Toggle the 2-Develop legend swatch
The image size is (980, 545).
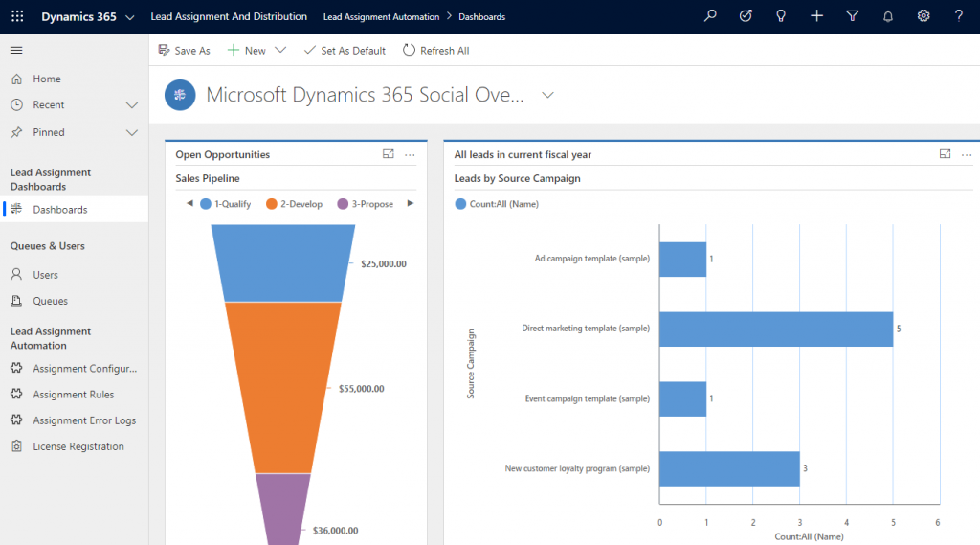(x=271, y=204)
